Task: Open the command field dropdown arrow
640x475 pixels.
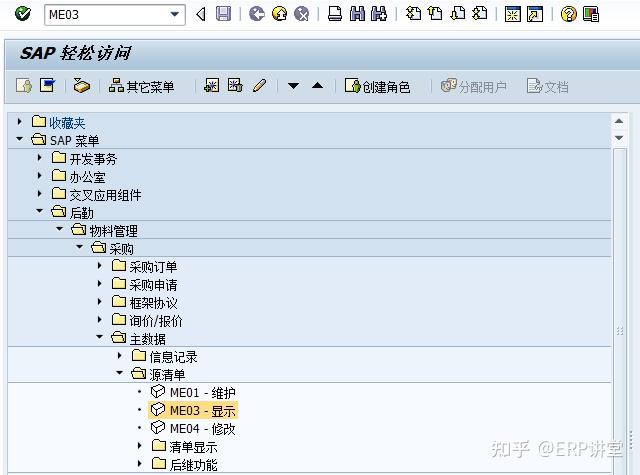Action: tap(175, 15)
